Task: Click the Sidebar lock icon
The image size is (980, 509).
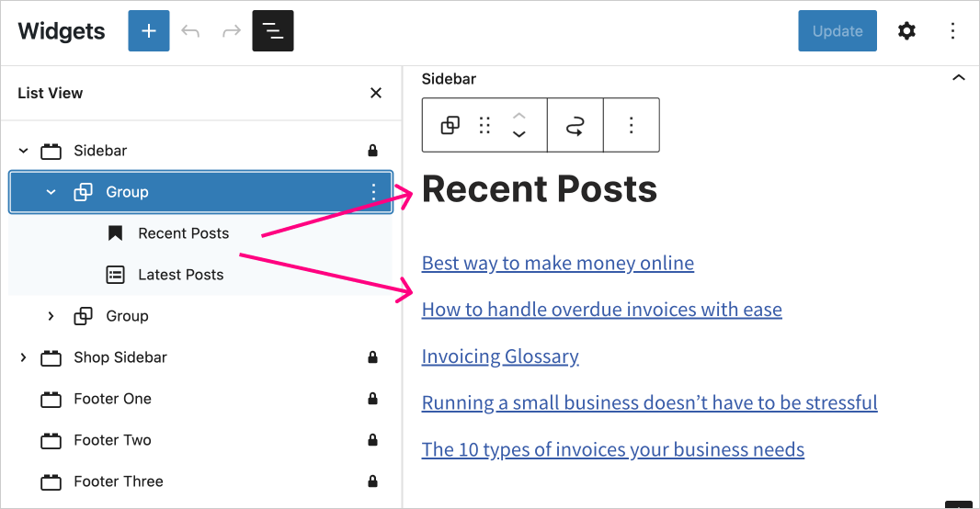Action: [x=372, y=151]
